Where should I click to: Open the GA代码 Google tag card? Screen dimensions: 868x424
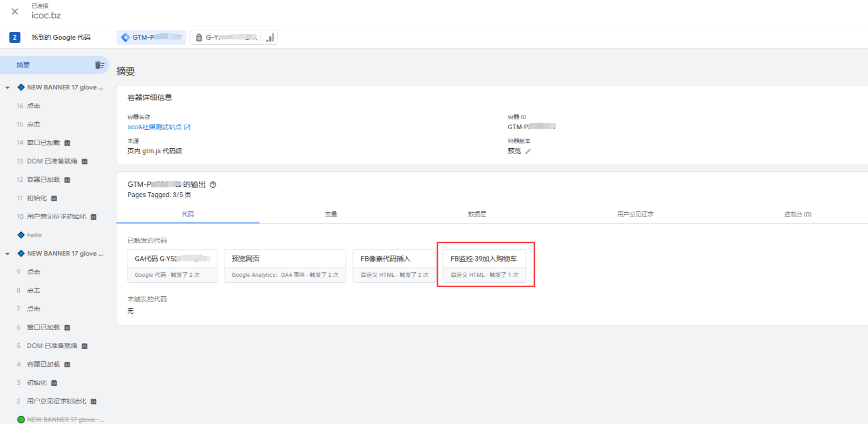point(172,265)
